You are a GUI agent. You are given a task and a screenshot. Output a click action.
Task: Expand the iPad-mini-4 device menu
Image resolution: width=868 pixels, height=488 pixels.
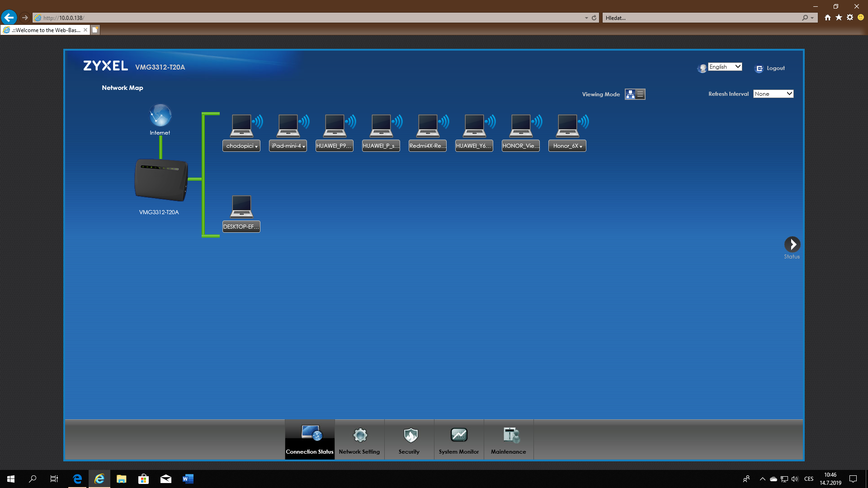pyautogui.click(x=288, y=146)
